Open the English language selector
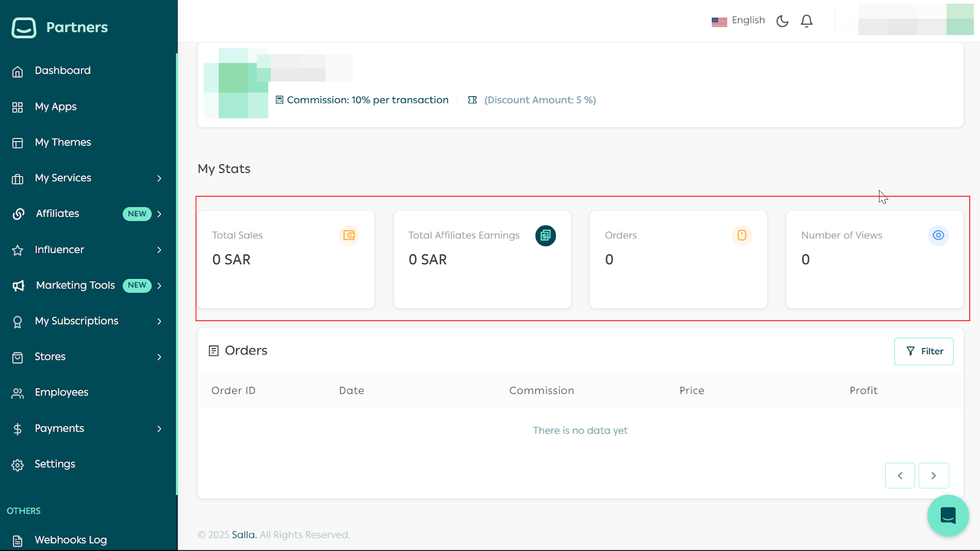The image size is (980, 551). 739,21
